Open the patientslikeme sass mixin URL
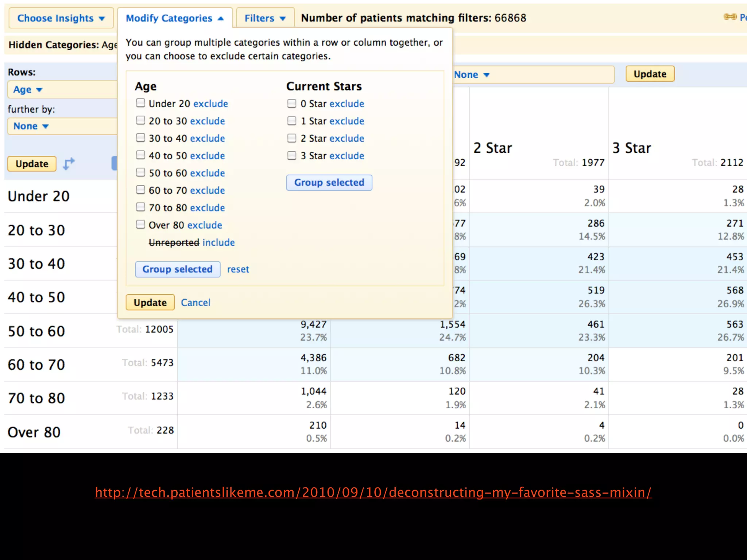This screenshot has height=560, width=747. [373, 493]
